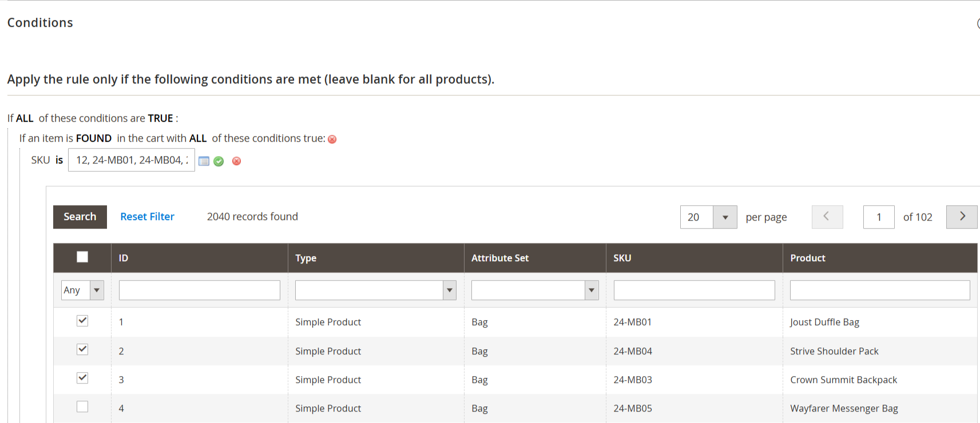Viewport: 980px width, 423px height.
Task: Open the per page count dropdown
Action: coord(724,217)
